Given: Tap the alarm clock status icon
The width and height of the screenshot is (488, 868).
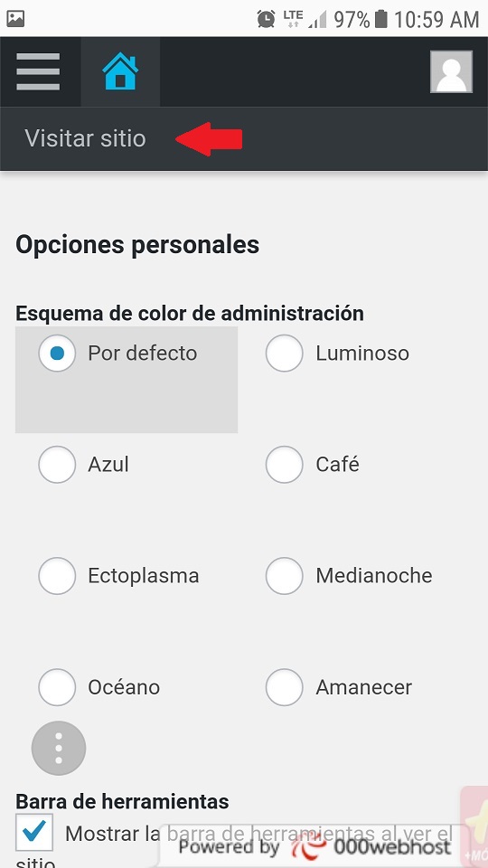Looking at the screenshot, I should point(266,19).
